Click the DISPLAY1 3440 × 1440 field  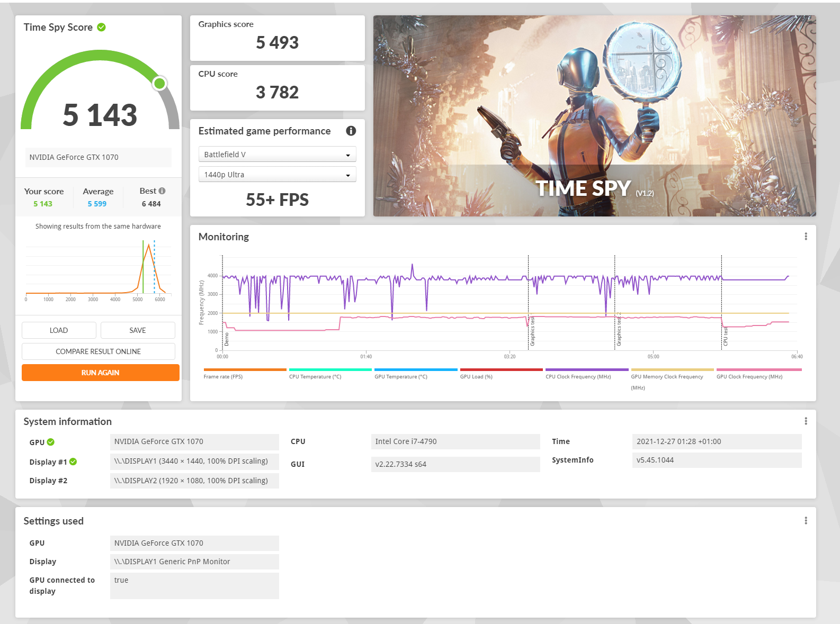(x=194, y=461)
